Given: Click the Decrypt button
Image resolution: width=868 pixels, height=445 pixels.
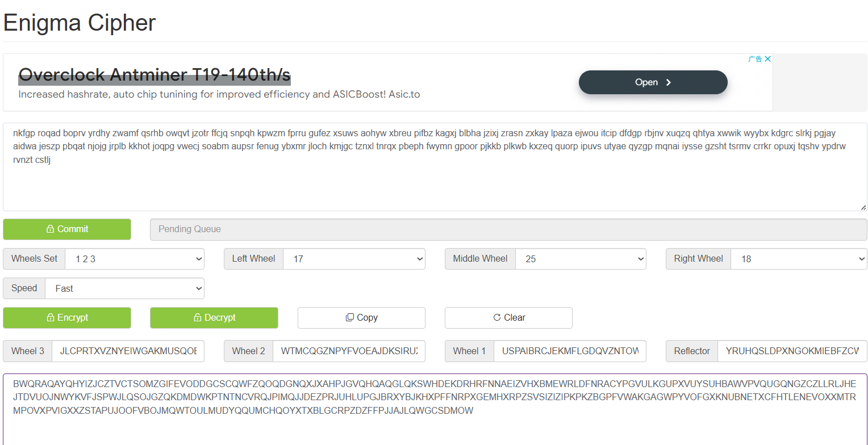Looking at the screenshot, I should pyautogui.click(x=214, y=318).
